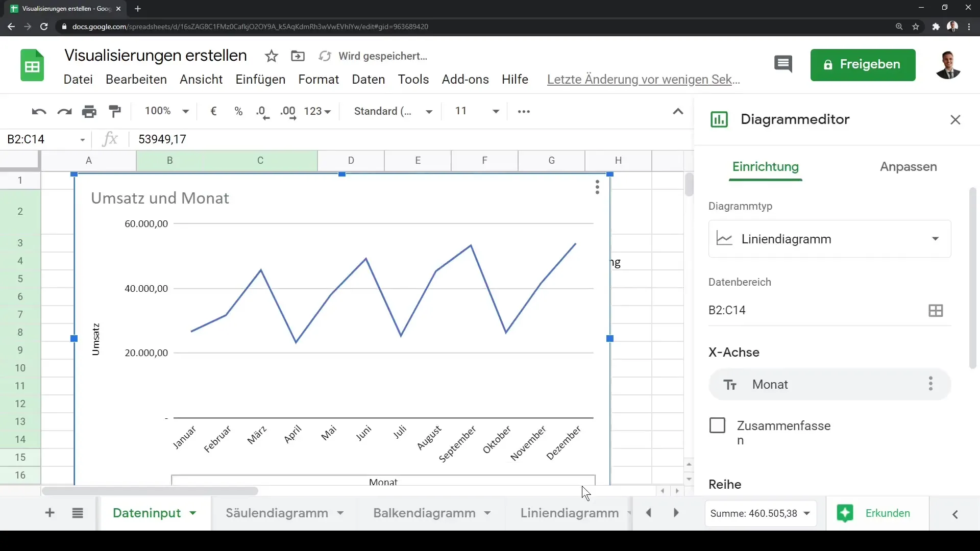The height and width of the screenshot is (551, 980).
Task: Click the green Freigeben button
Action: click(863, 65)
